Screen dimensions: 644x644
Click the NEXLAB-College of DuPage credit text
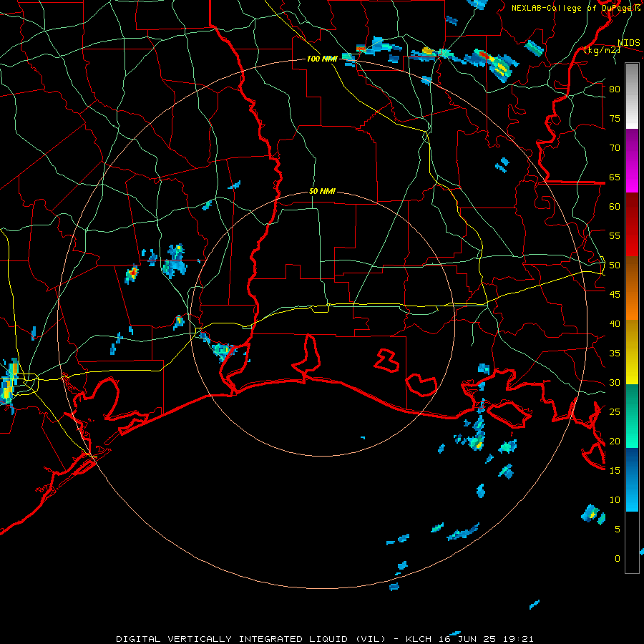coord(575,8)
